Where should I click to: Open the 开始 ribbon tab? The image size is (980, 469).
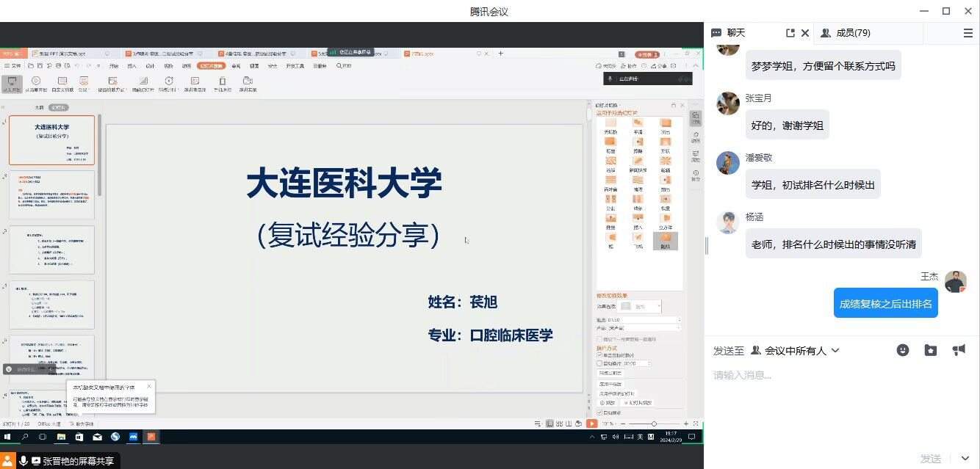(114, 66)
